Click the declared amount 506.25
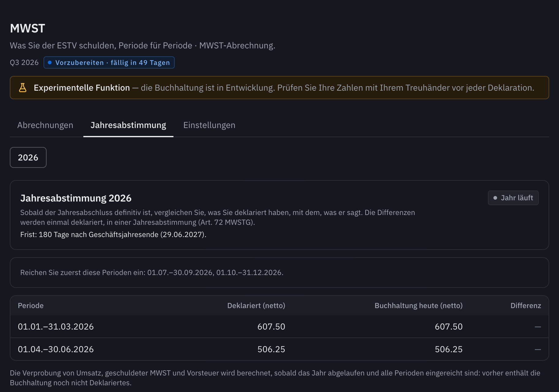This screenshot has height=392, width=559. coord(271,349)
